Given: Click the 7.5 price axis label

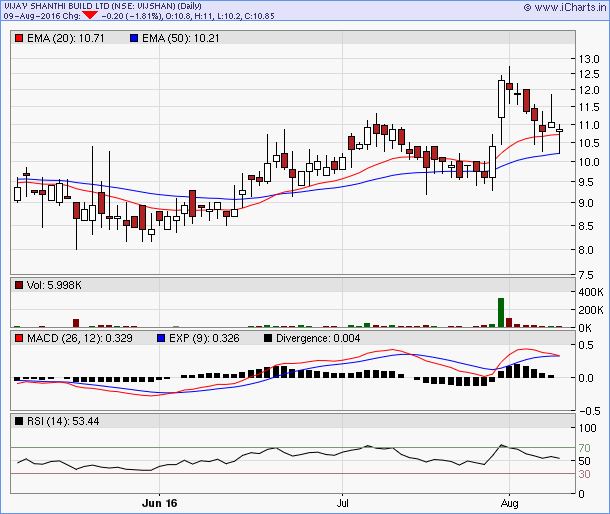Looking at the screenshot, I should tap(586, 275).
